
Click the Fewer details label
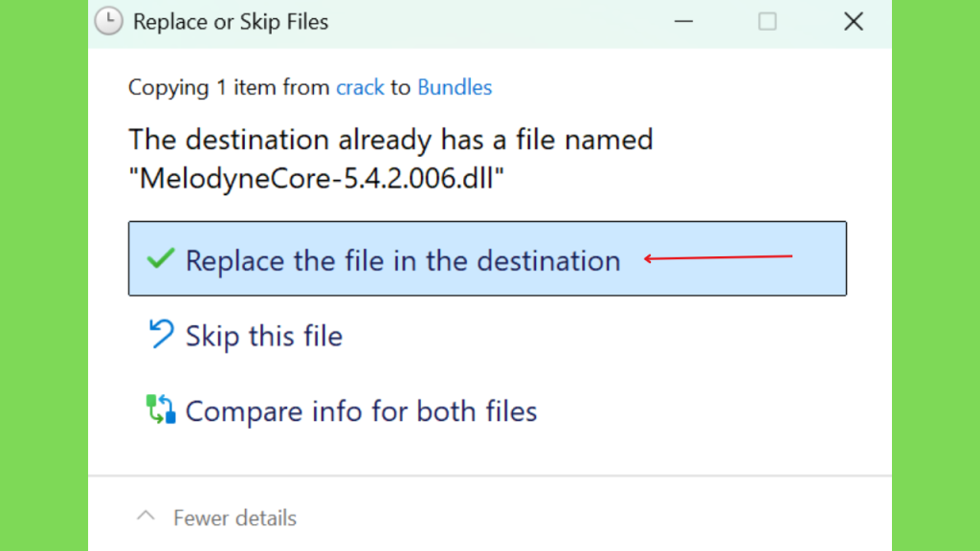(235, 518)
